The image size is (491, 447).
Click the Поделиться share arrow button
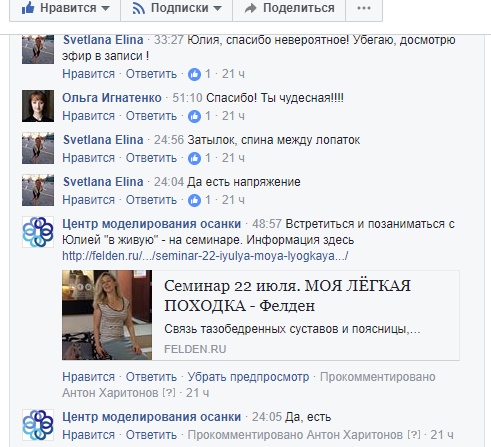289,8
